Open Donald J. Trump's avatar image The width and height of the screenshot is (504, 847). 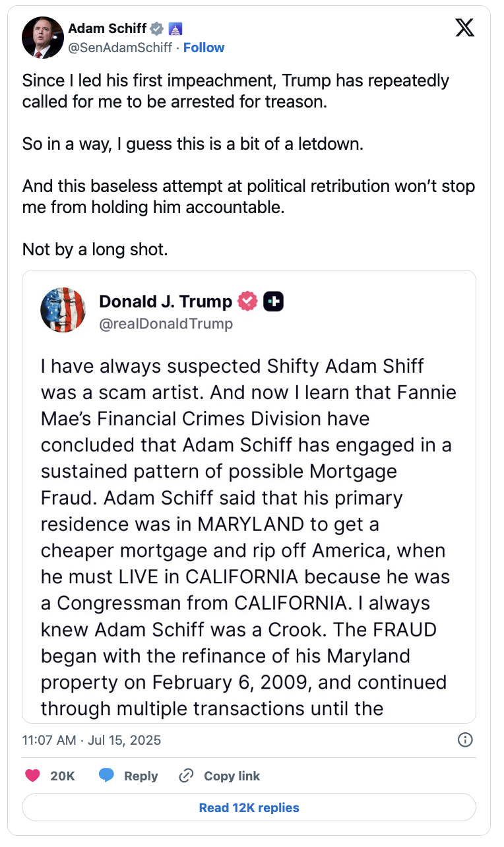point(63,310)
